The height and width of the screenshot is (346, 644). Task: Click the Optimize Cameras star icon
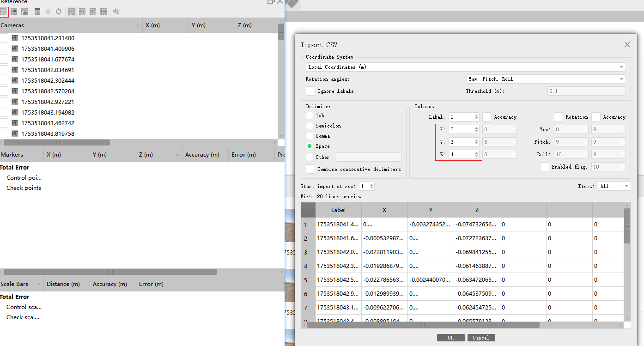[x=48, y=12]
